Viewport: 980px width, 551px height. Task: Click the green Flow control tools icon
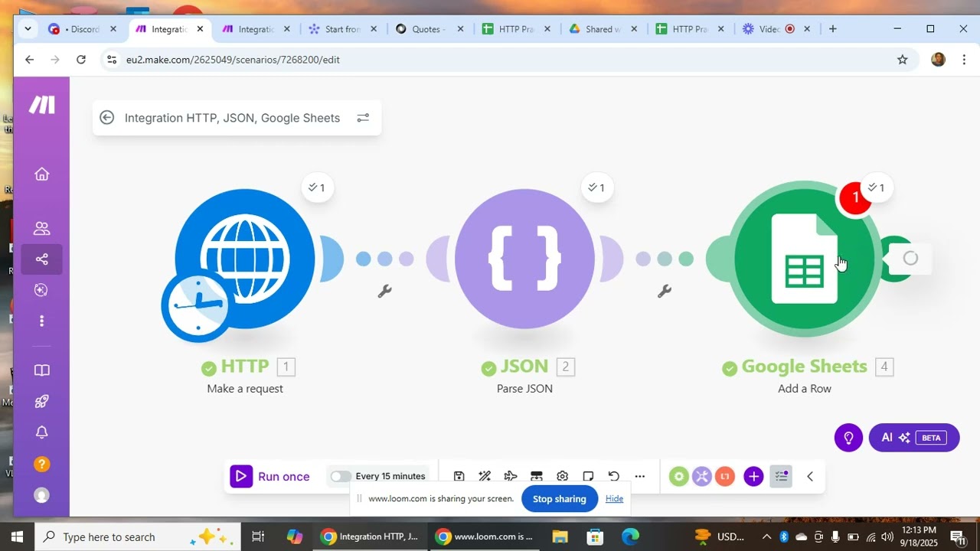click(679, 477)
